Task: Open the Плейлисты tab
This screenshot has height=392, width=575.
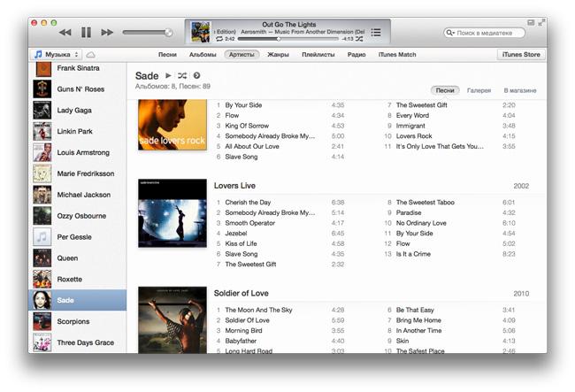Action: 318,55
